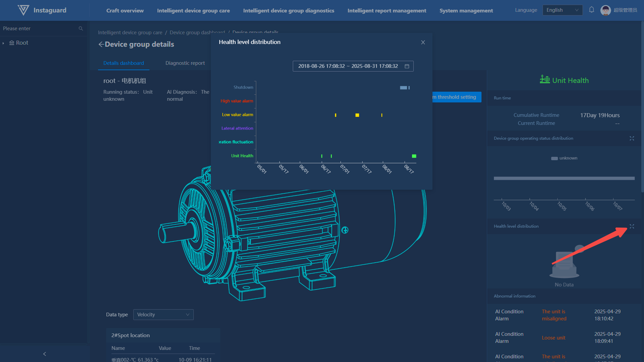The height and width of the screenshot is (362, 644).
Task: Toggle the unknown legend item
Action: pyautogui.click(x=564, y=158)
